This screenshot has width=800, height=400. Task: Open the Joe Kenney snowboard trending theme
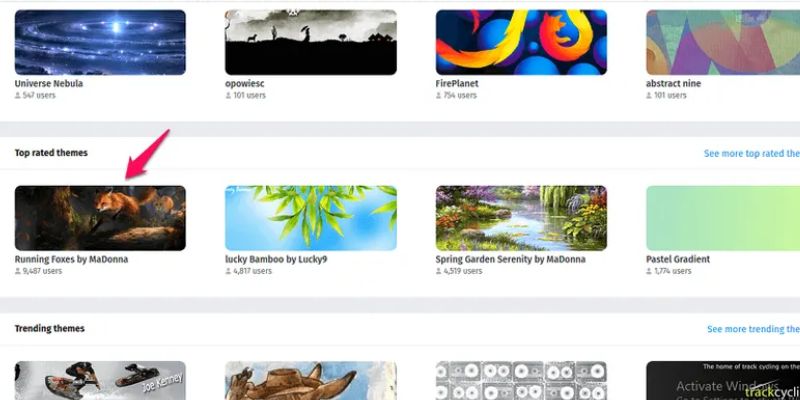100,381
